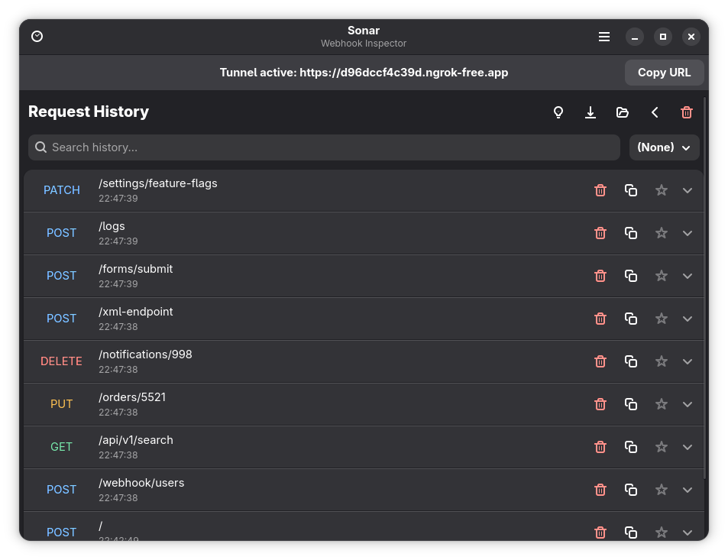Click the DELETE method label
The height and width of the screenshot is (560, 728).
[x=61, y=361]
